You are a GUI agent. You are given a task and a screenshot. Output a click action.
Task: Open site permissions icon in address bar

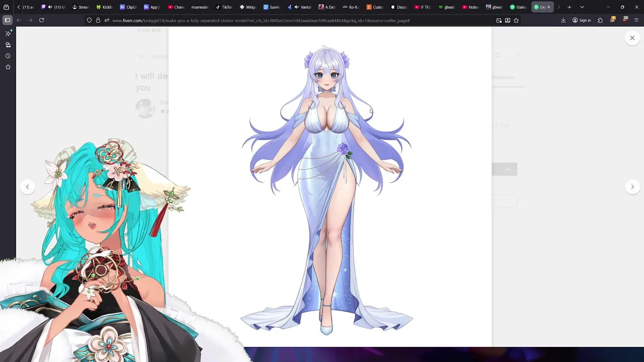107,20
